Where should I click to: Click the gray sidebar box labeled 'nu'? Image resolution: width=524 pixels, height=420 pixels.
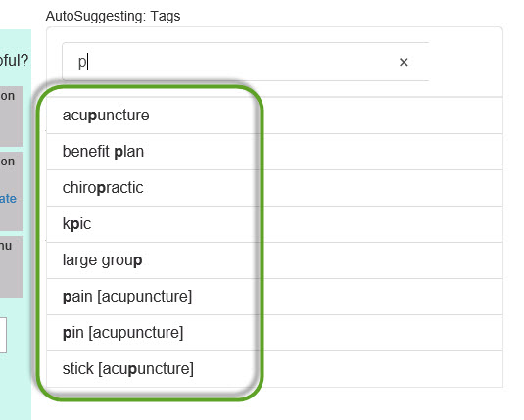(11, 266)
